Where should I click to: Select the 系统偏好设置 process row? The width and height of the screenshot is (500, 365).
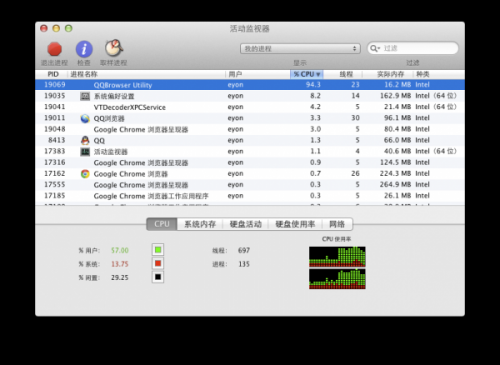[x=250, y=96]
